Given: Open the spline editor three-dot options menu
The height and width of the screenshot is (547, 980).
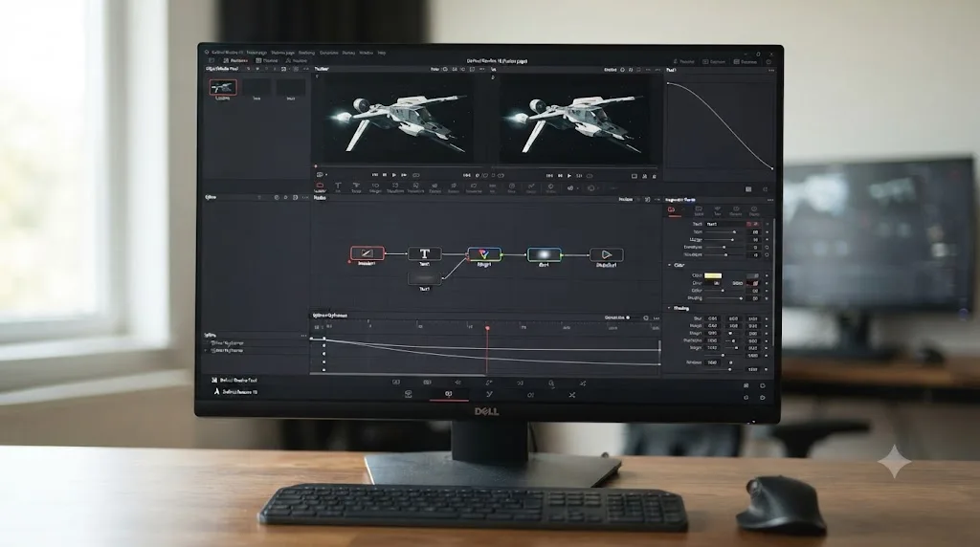Looking at the screenshot, I should tap(656, 317).
